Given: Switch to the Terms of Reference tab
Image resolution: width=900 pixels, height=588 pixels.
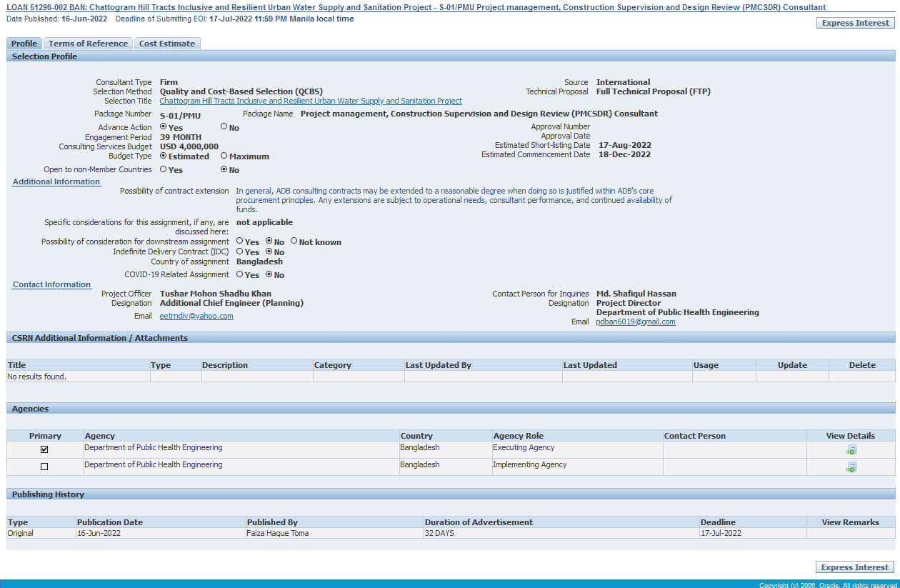Looking at the screenshot, I should (88, 44).
